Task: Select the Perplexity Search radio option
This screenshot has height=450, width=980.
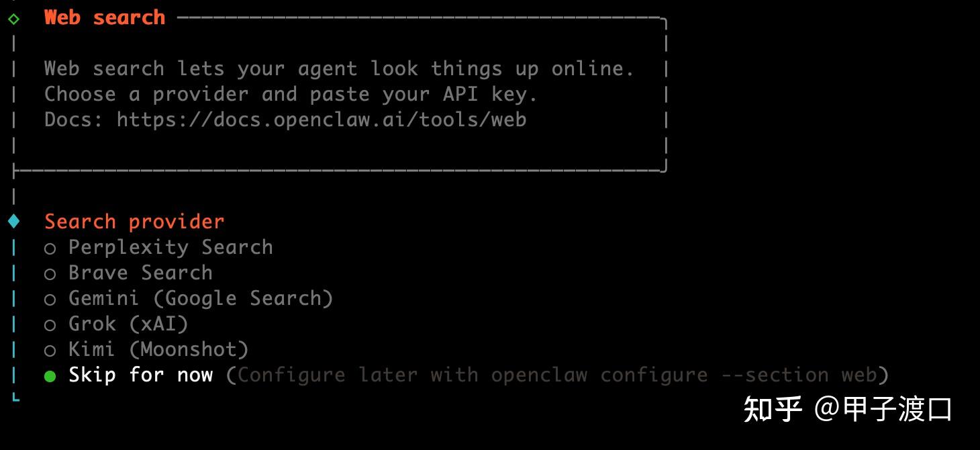Action: (50, 248)
